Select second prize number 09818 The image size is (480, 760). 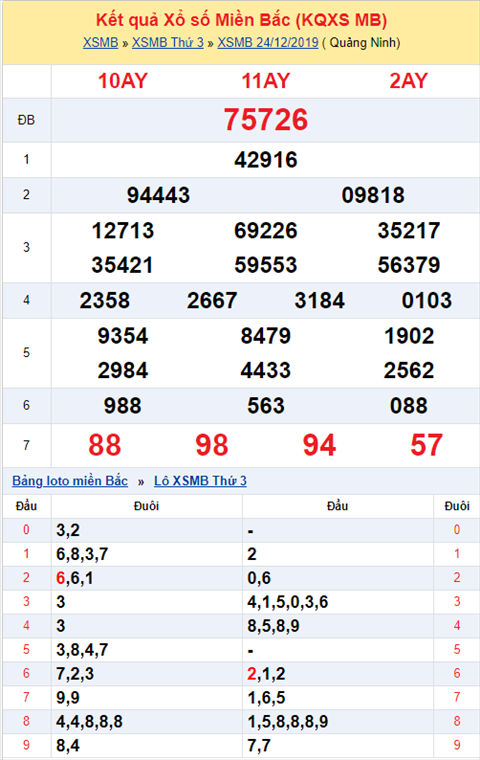tap(373, 195)
